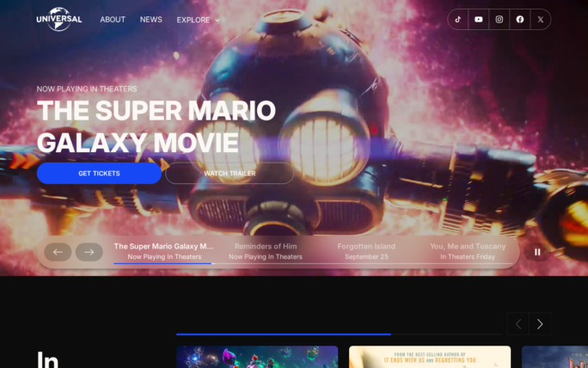Pause the hero carousel autoplay
This screenshot has height=368, width=588.
point(537,252)
